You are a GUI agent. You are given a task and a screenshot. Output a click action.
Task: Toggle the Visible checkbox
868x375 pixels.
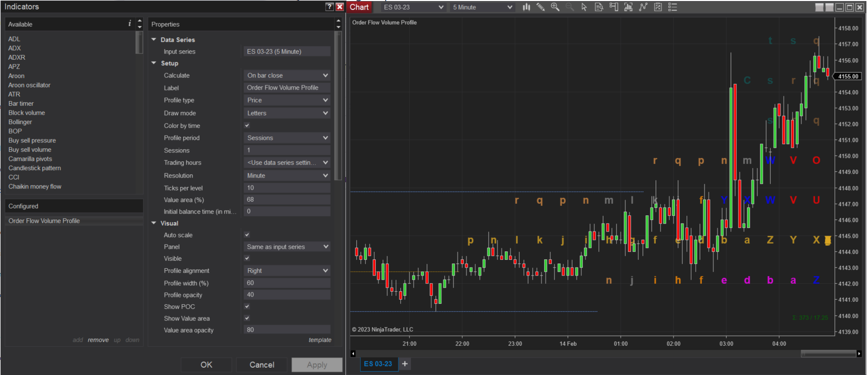pyautogui.click(x=247, y=258)
